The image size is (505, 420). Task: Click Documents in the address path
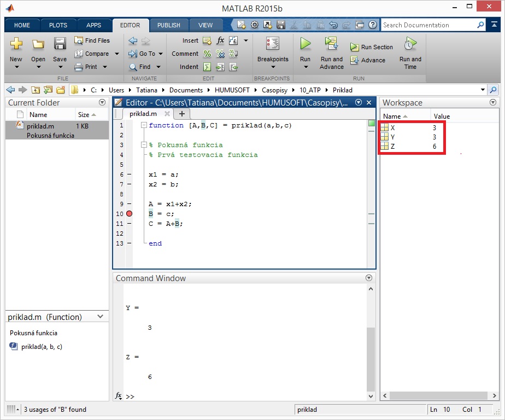pyautogui.click(x=186, y=90)
